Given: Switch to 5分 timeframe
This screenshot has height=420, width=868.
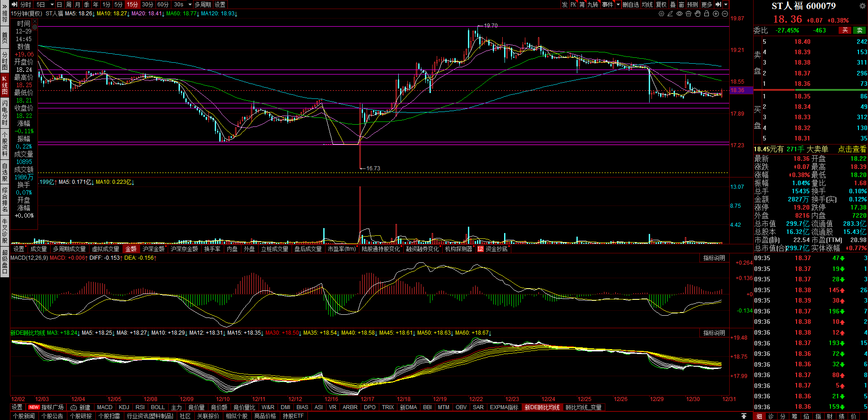Looking at the screenshot, I should click(118, 5).
